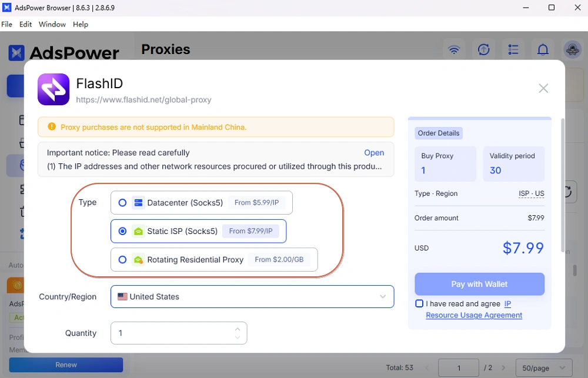Click the From $7.99/IP price tag
588x378 pixels.
pyautogui.click(x=250, y=231)
